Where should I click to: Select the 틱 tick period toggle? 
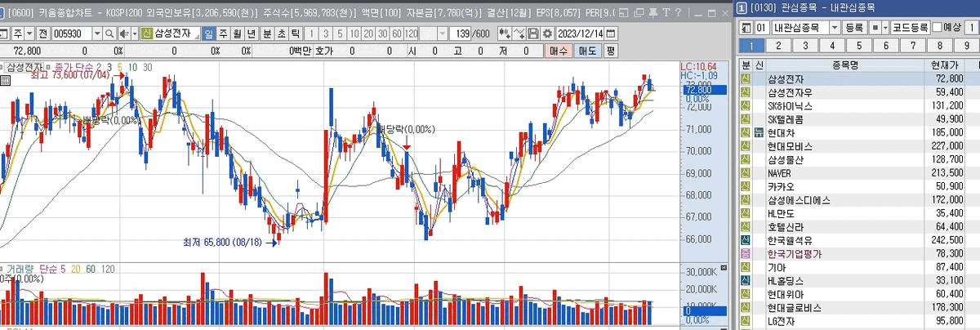coord(296,33)
